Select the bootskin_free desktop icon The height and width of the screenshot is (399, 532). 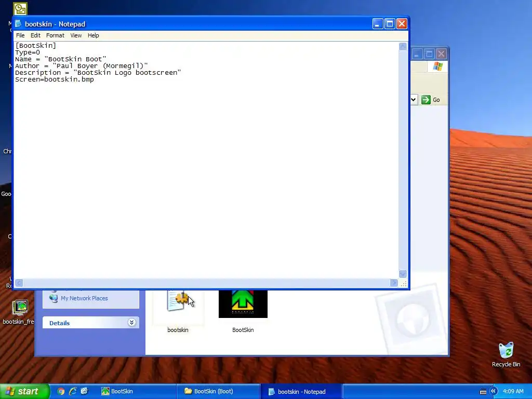(x=20, y=308)
